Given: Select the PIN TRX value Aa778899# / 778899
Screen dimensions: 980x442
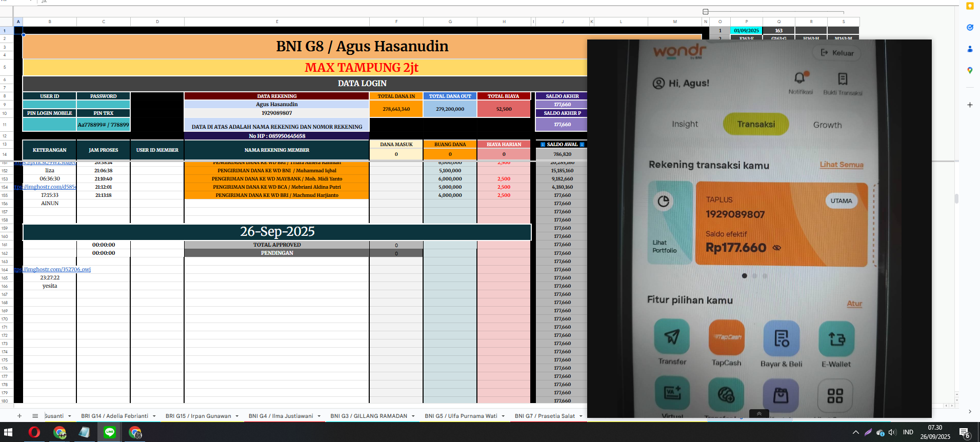Looking at the screenshot, I should [104, 125].
